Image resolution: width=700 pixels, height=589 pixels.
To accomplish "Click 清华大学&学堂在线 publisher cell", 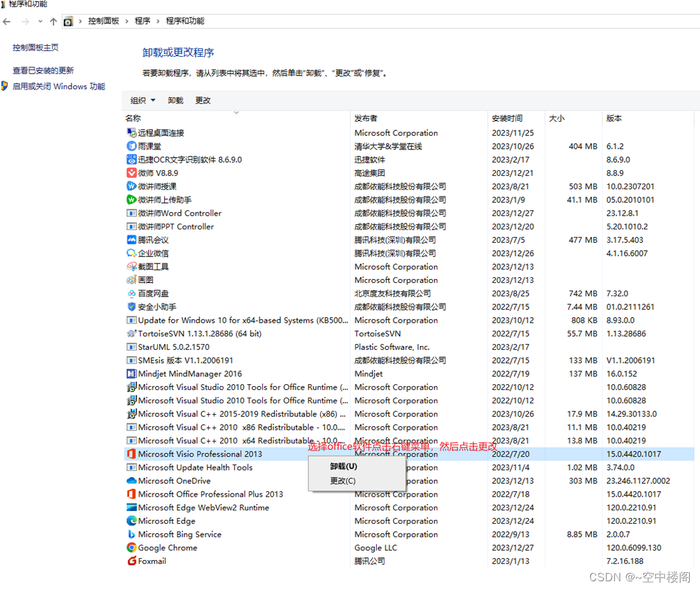I will coord(388,146).
